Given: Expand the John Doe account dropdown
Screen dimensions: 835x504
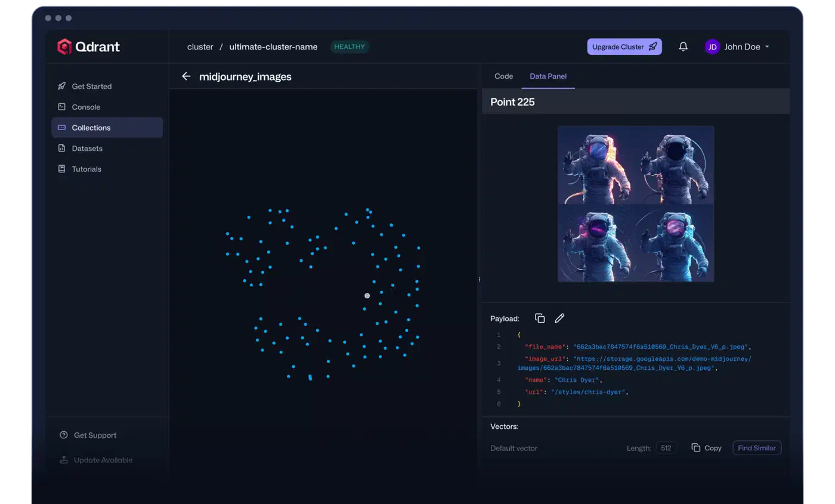Looking at the screenshot, I should 767,47.
